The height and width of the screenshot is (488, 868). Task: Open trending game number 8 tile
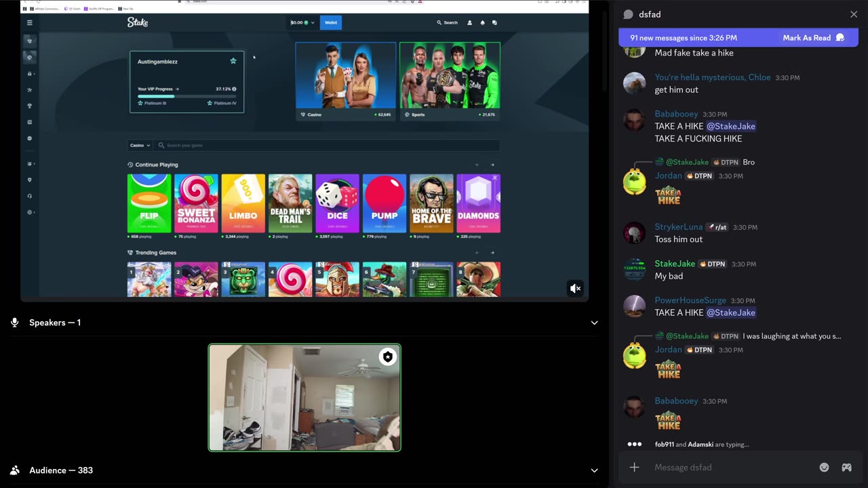point(478,279)
